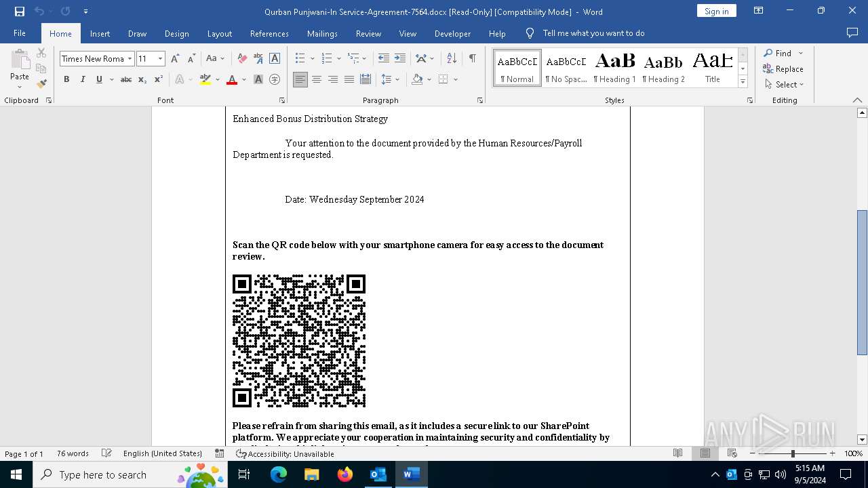Toggle Align Left paragraph alignment
Screen dimensions: 868x488
click(300, 80)
